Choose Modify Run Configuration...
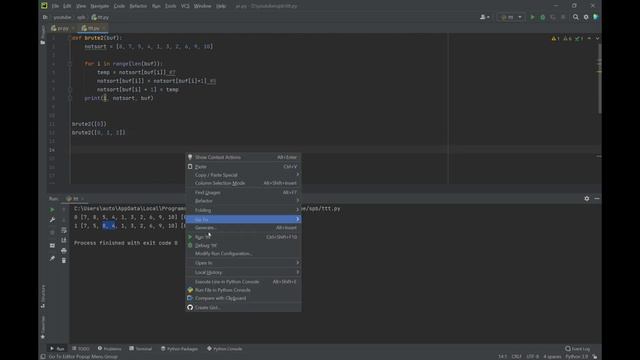 [x=243, y=253]
